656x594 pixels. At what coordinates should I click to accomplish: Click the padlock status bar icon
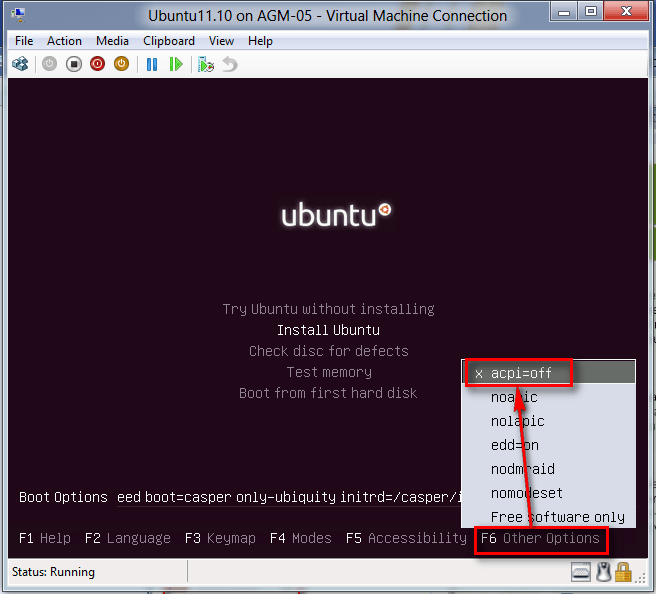coord(623,572)
